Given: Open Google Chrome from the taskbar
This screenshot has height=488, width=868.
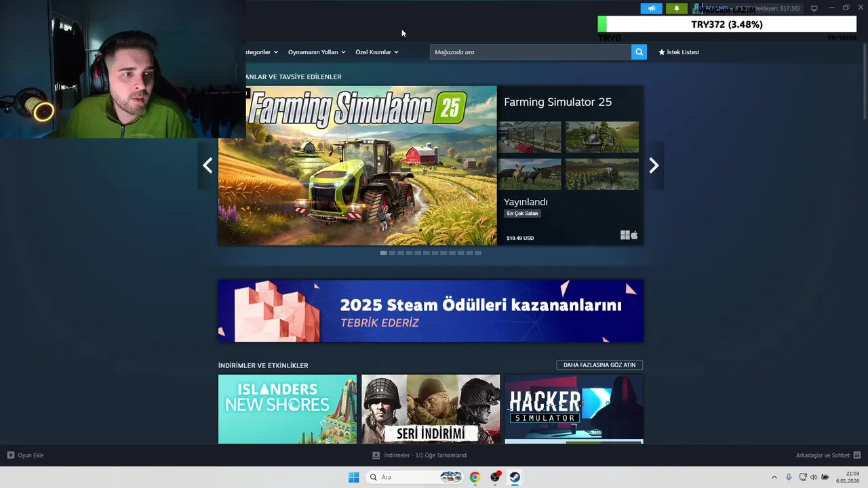Looking at the screenshot, I should pyautogui.click(x=475, y=477).
